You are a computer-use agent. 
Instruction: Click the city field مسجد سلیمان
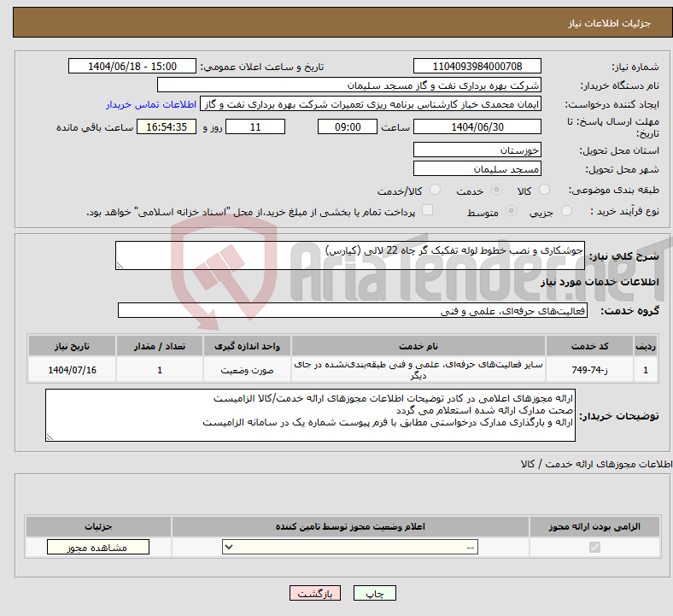(x=477, y=168)
